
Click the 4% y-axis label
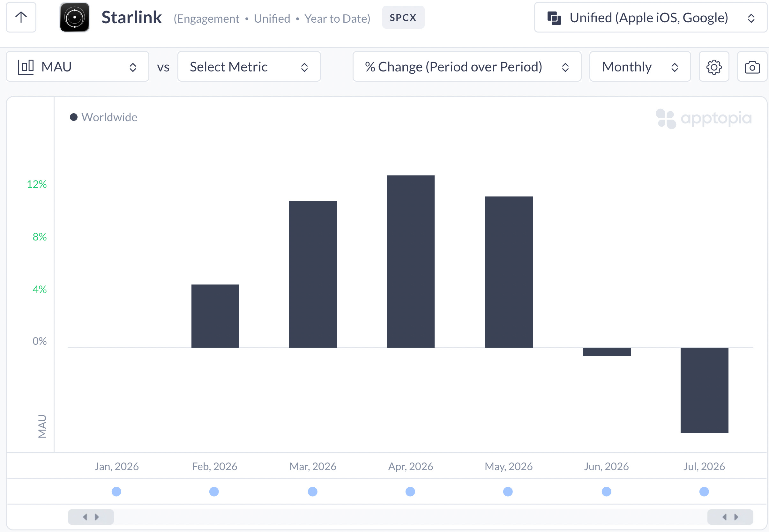click(x=40, y=290)
